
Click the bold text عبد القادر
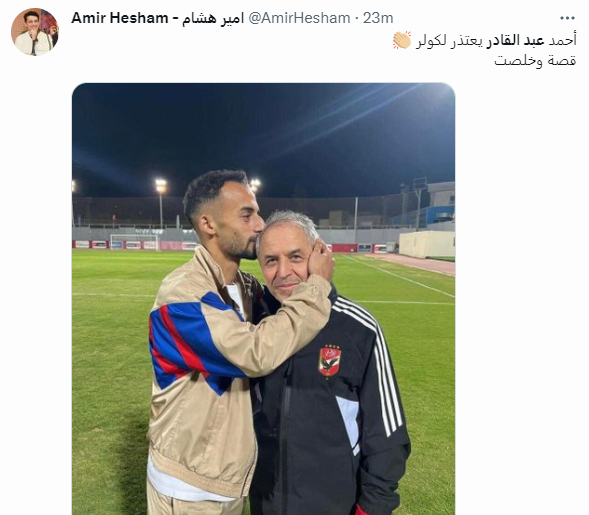pyautogui.click(x=516, y=41)
